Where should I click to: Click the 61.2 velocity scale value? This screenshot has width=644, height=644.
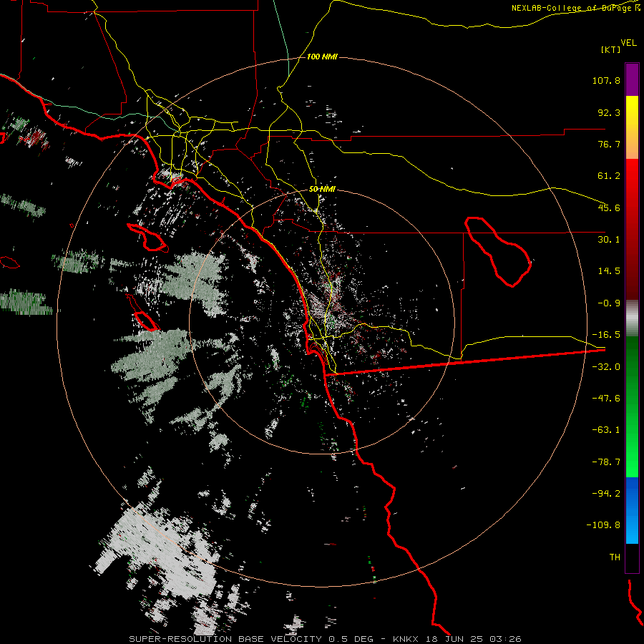point(609,176)
